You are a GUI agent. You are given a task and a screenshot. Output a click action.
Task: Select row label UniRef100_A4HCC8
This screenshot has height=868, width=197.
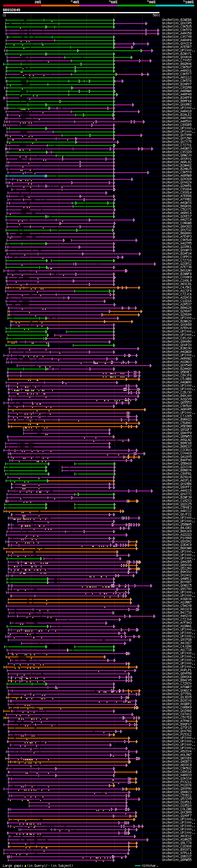tap(177, 491)
